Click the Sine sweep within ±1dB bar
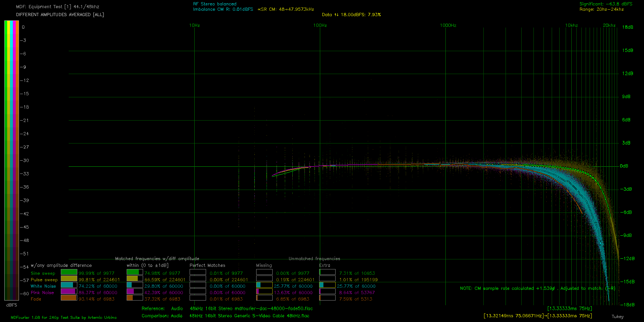644x322 pixels. coord(135,272)
